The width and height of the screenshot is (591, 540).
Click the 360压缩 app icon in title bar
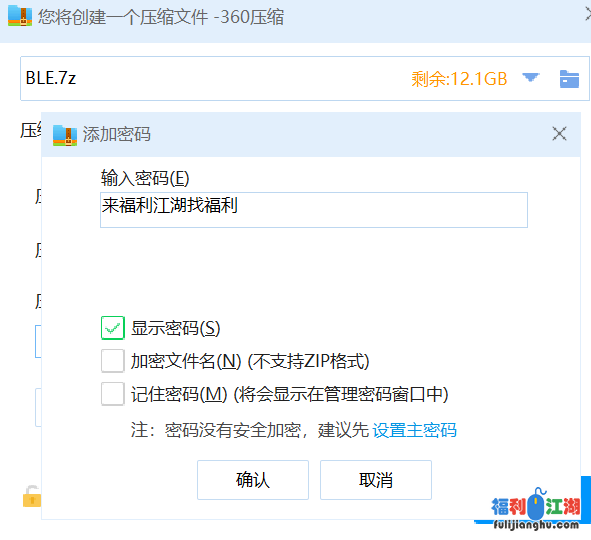pyautogui.click(x=20, y=16)
